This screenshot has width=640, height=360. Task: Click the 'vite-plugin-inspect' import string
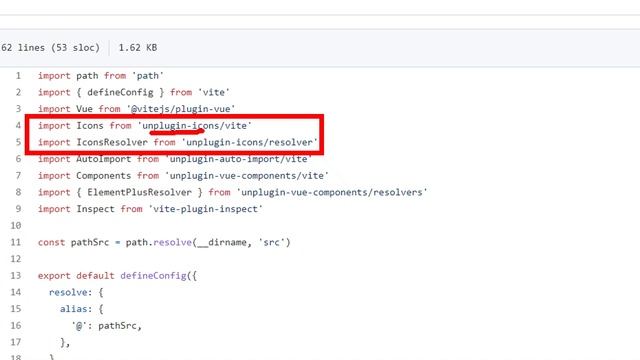point(205,209)
